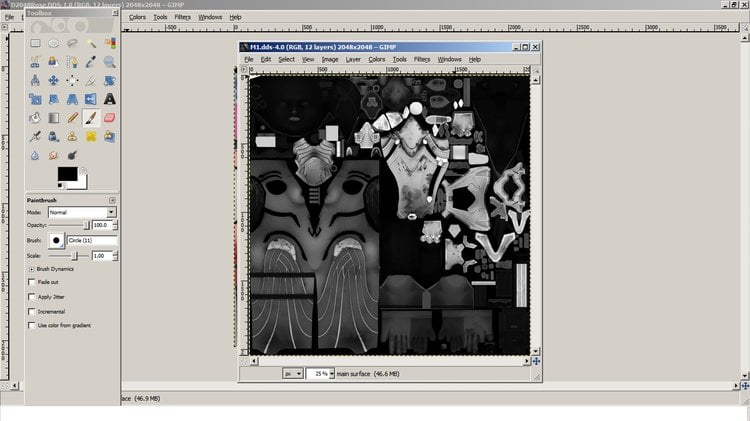Click the Opacity 100.0 value field
The width and height of the screenshot is (750, 421).
[x=102, y=225]
